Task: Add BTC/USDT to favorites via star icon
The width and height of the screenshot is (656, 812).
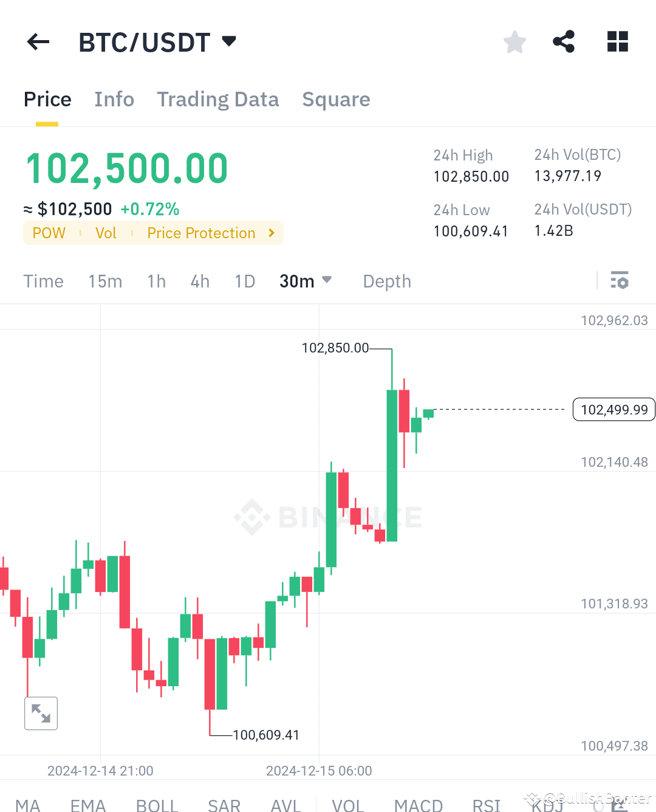Action: (x=514, y=41)
